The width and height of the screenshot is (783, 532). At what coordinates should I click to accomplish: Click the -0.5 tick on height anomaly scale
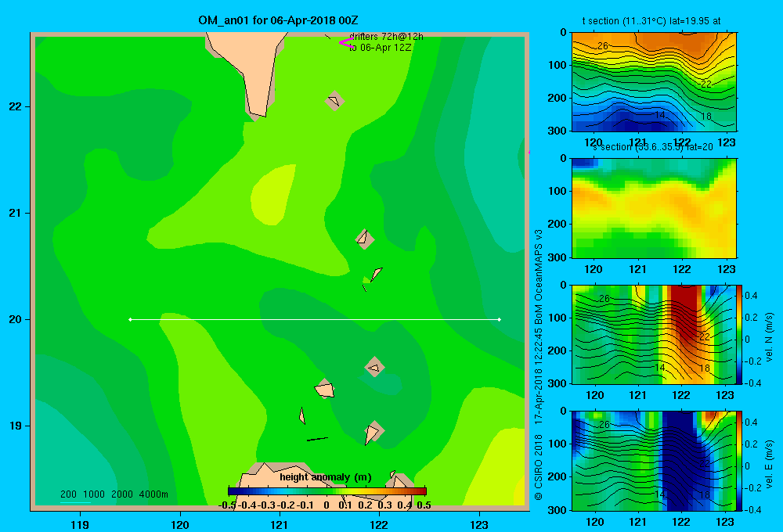227,505
